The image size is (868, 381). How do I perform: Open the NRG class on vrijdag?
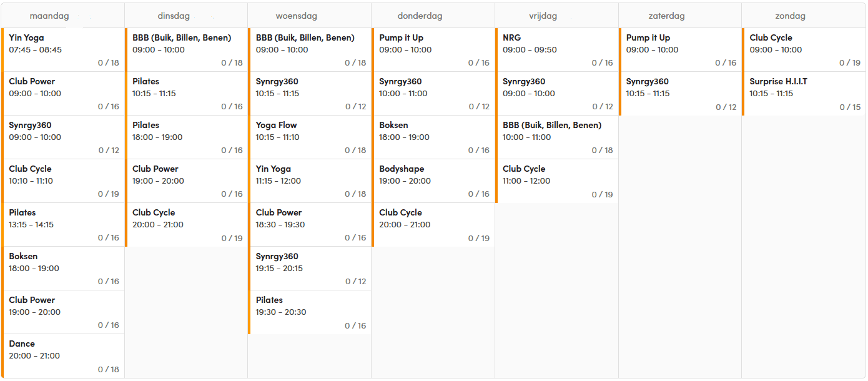click(x=558, y=49)
